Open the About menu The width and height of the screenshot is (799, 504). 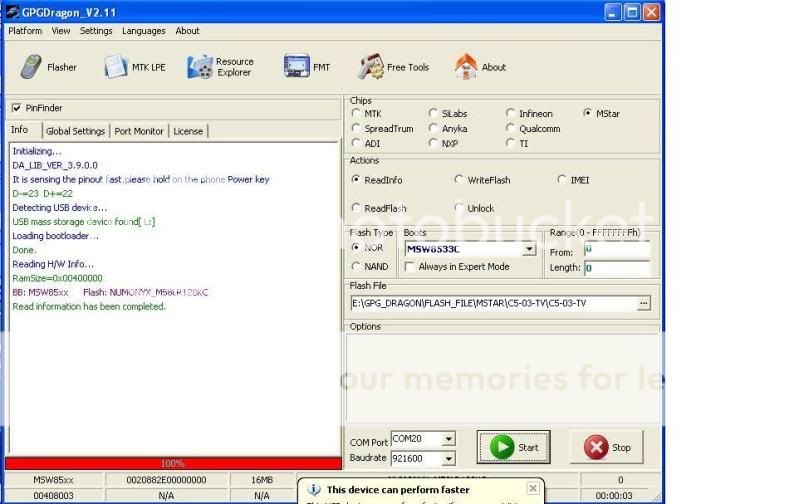click(188, 31)
